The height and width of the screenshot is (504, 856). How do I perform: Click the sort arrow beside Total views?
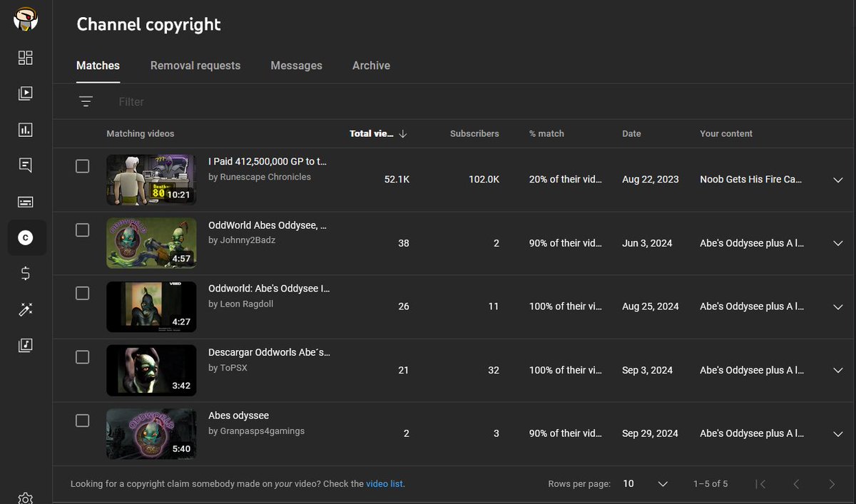point(403,133)
